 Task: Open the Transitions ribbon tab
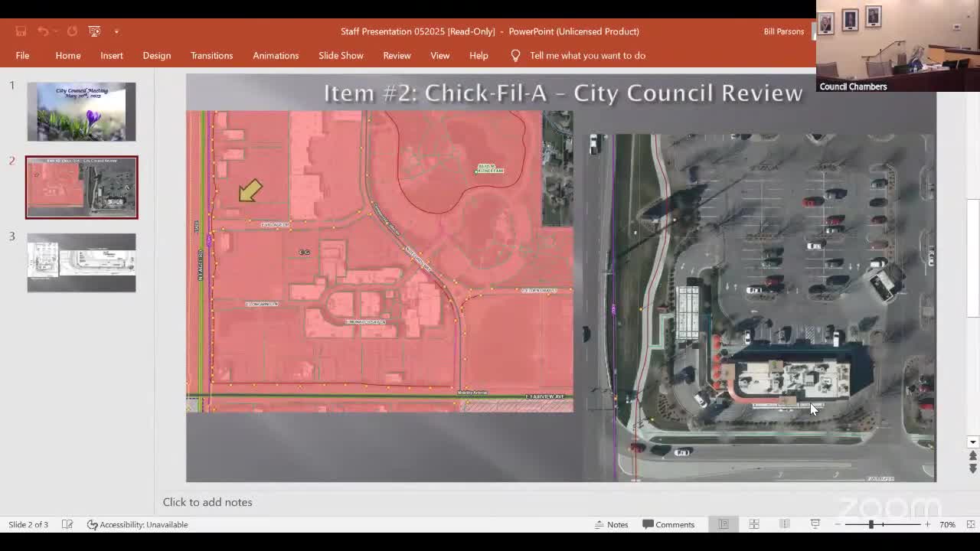212,55
